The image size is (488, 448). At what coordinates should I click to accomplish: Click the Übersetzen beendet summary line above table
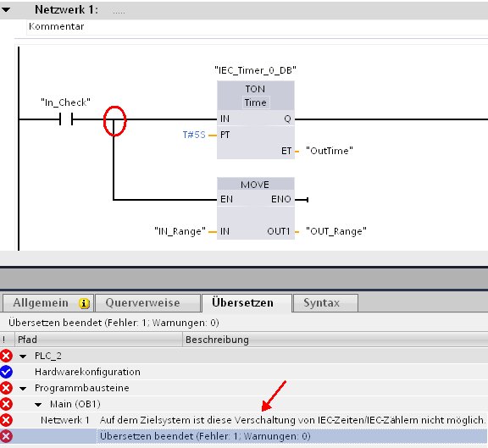[x=114, y=323]
